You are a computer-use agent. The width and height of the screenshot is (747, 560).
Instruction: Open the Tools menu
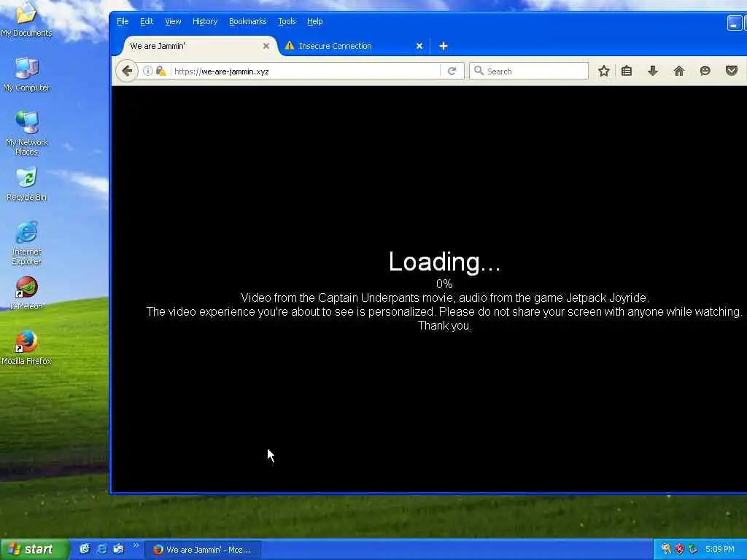[x=287, y=21]
